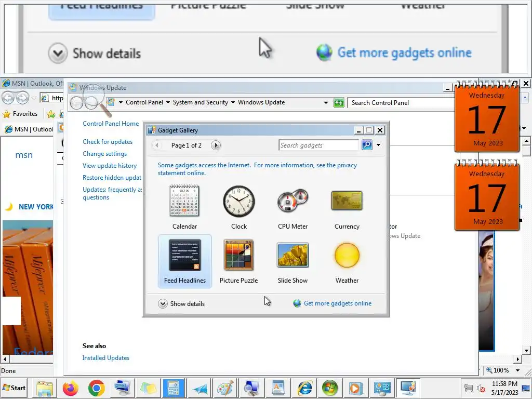The height and width of the screenshot is (399, 532).
Task: Click the taskbar clock showing 11:58 PM
Action: click(x=504, y=388)
